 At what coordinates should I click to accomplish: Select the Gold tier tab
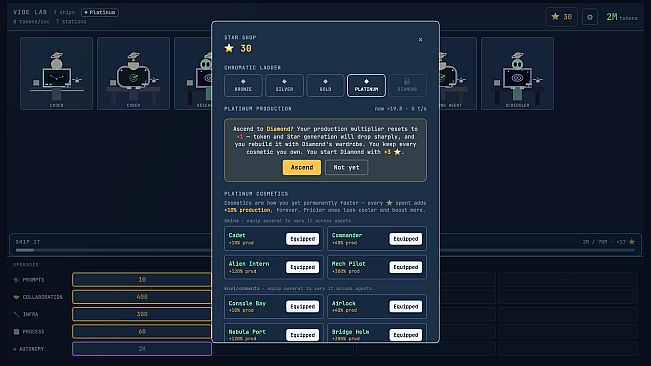[x=325, y=85]
